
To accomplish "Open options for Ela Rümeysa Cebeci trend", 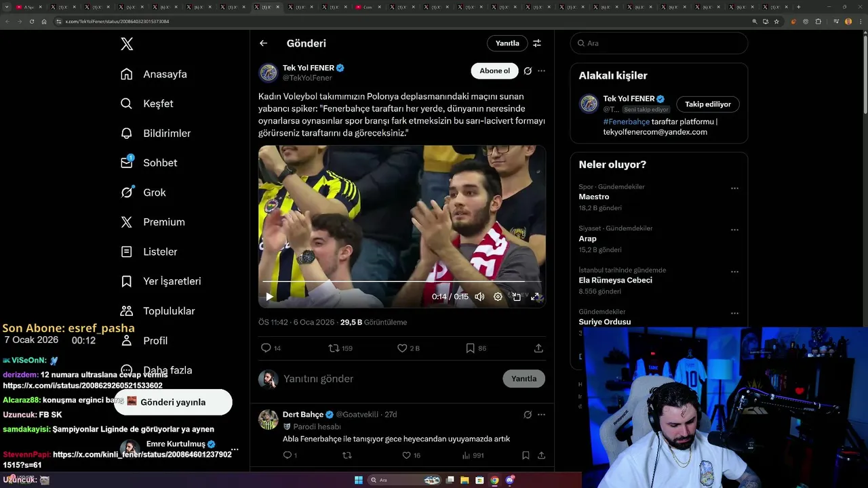I will [734, 272].
